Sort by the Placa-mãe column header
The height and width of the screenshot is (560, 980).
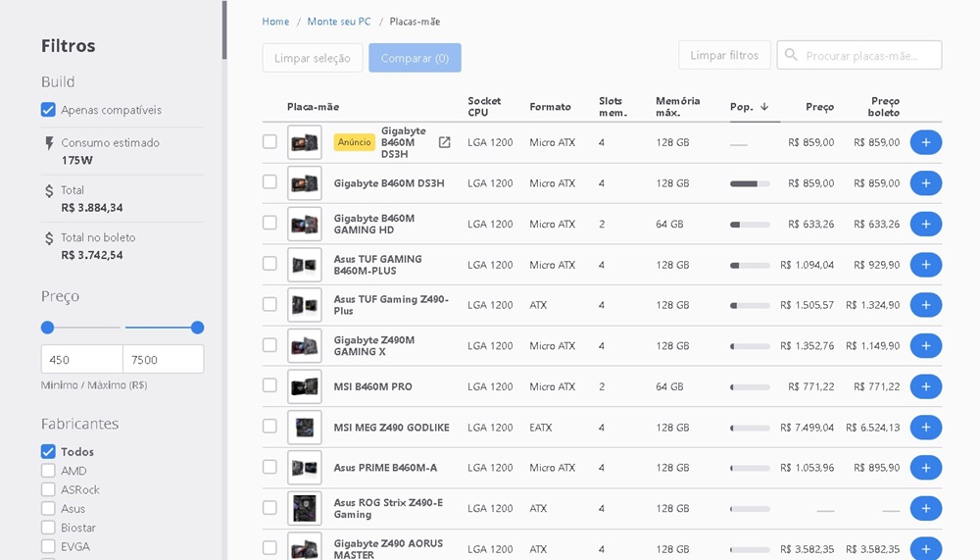point(313,107)
